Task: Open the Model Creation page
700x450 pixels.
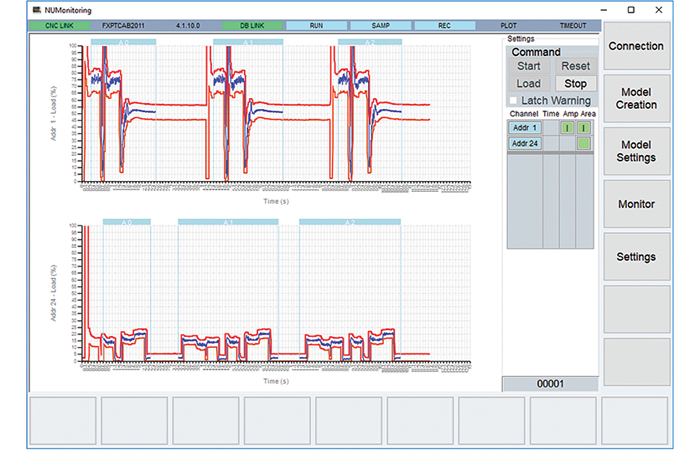Action: 635,98
